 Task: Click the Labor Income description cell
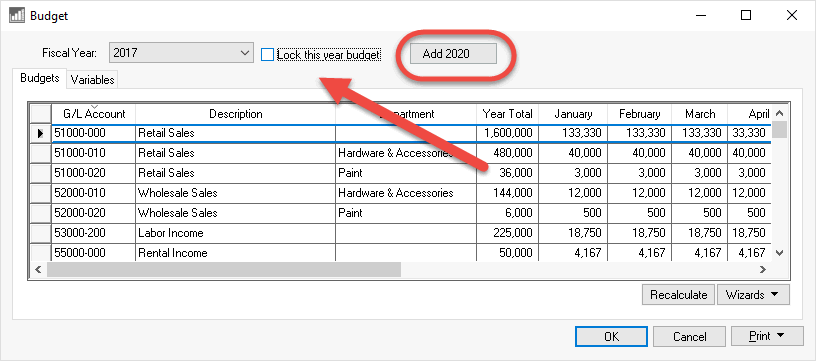[236, 233]
